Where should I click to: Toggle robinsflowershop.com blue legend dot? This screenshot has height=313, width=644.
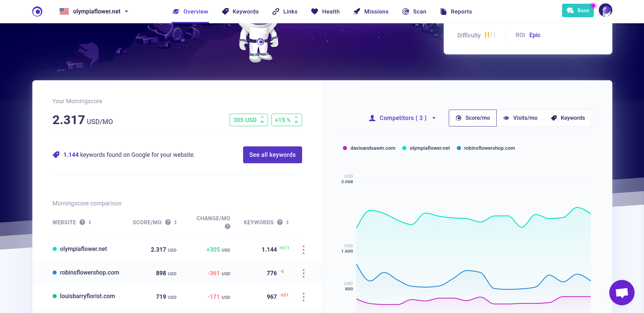click(459, 148)
